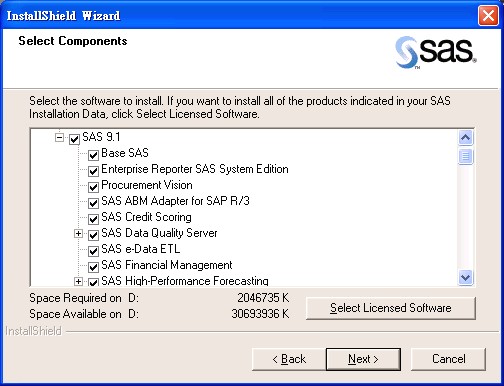Image resolution: width=504 pixels, height=386 pixels.
Task: Click the 2046735 K space required value
Action: point(263,298)
